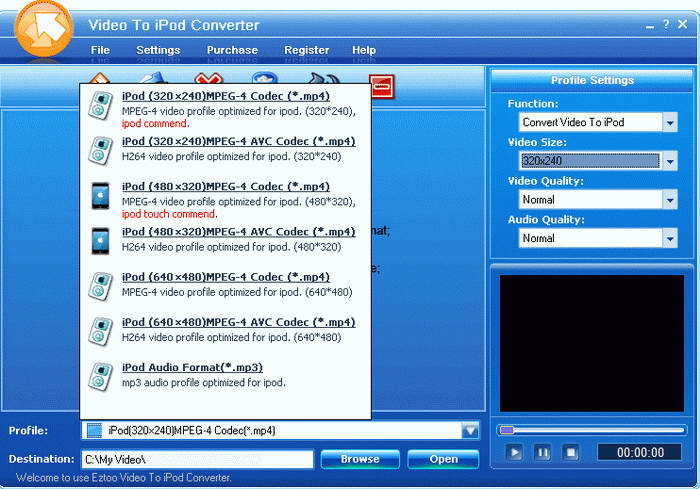Expand the Audio Quality dropdown
Viewport: 700px width, 489px height.
670,238
